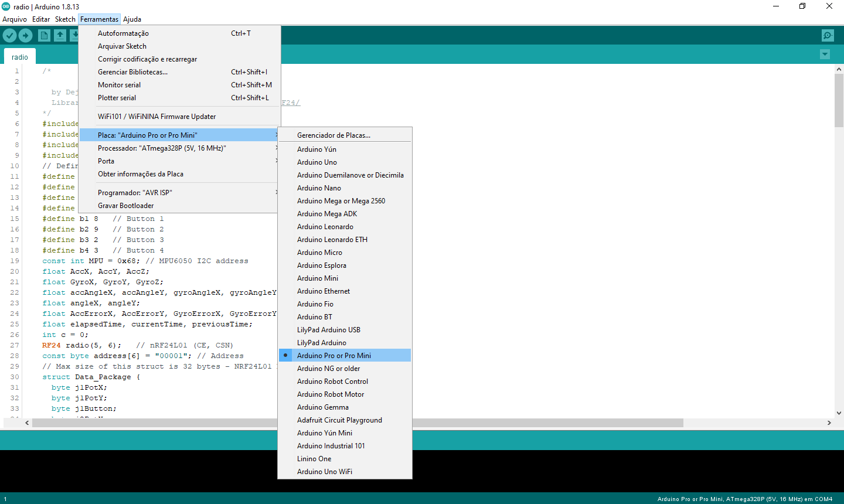This screenshot has height=504, width=844.
Task: Click the vertical scrollbar thumb in editor
Action: tap(839, 100)
